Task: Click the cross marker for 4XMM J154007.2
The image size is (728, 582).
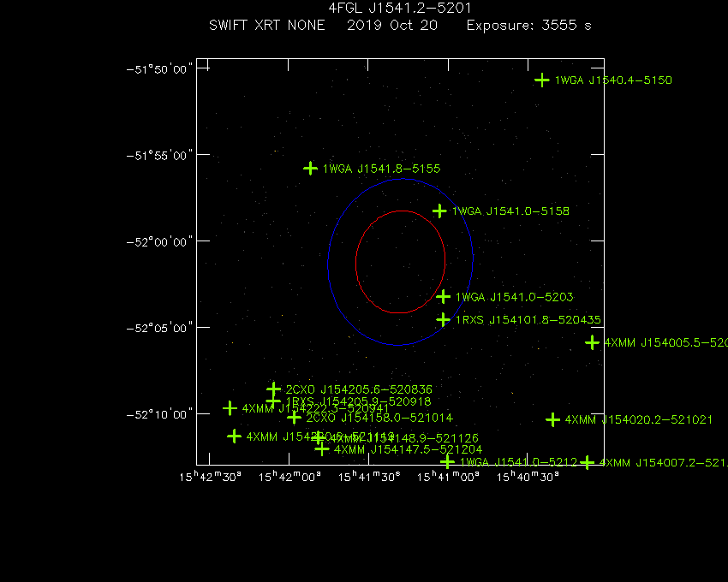Action: coord(588,462)
